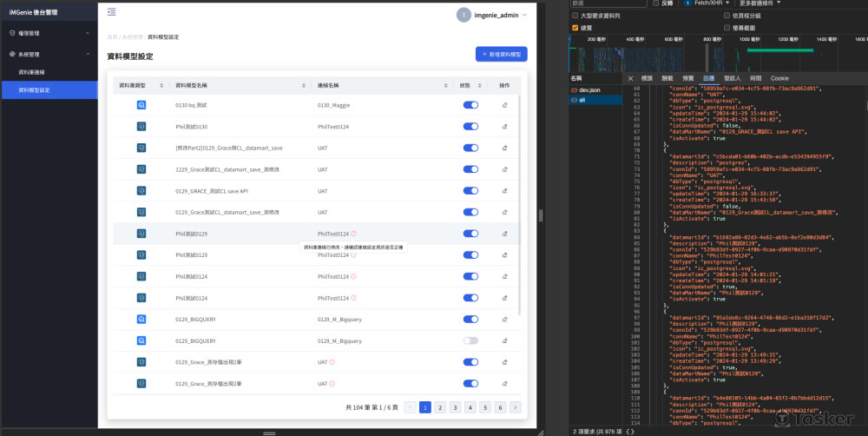Click the shield icon beside 權限管理 in the sidebar
The width and height of the screenshot is (868, 436).
(11, 33)
